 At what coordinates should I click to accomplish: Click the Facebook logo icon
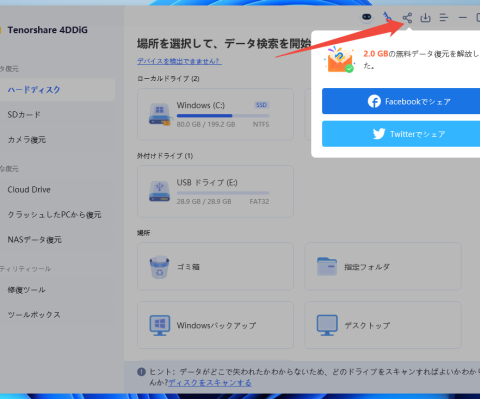[x=374, y=101]
